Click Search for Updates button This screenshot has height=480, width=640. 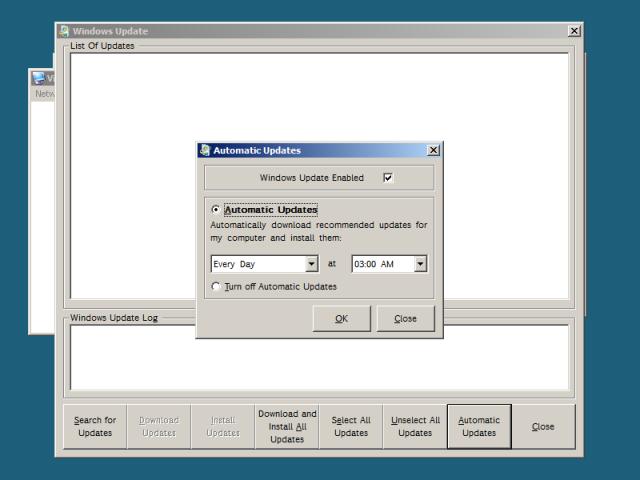coord(95,427)
